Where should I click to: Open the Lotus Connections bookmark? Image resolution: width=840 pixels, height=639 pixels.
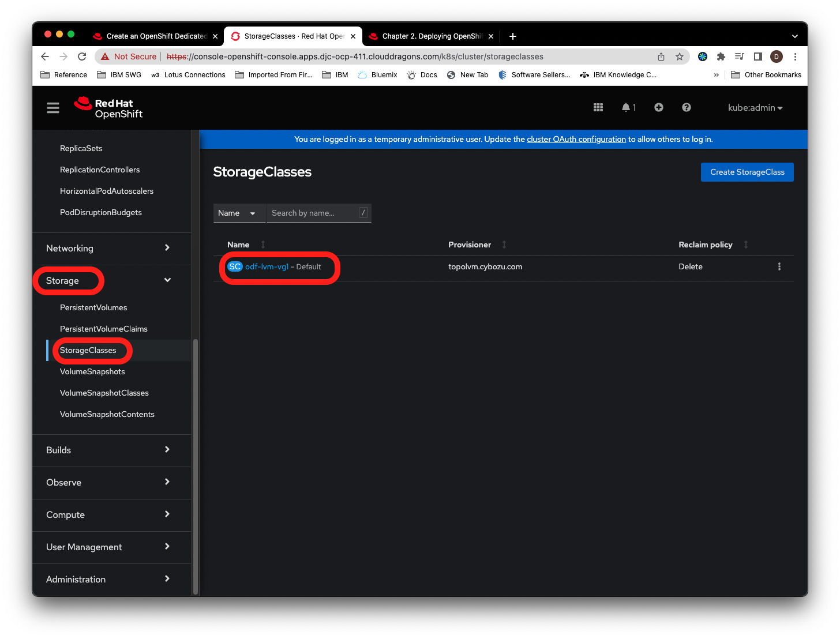[x=188, y=75]
